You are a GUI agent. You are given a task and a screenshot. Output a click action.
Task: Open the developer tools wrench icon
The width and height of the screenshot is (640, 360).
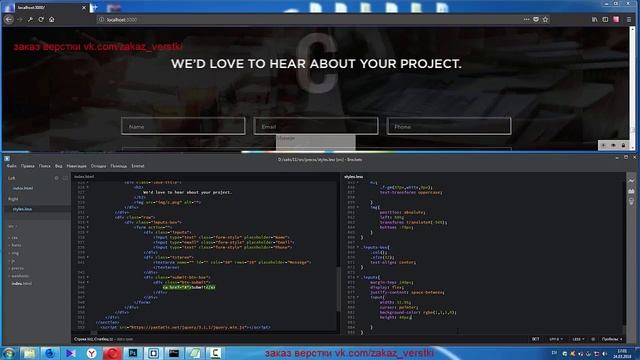(30, 19)
